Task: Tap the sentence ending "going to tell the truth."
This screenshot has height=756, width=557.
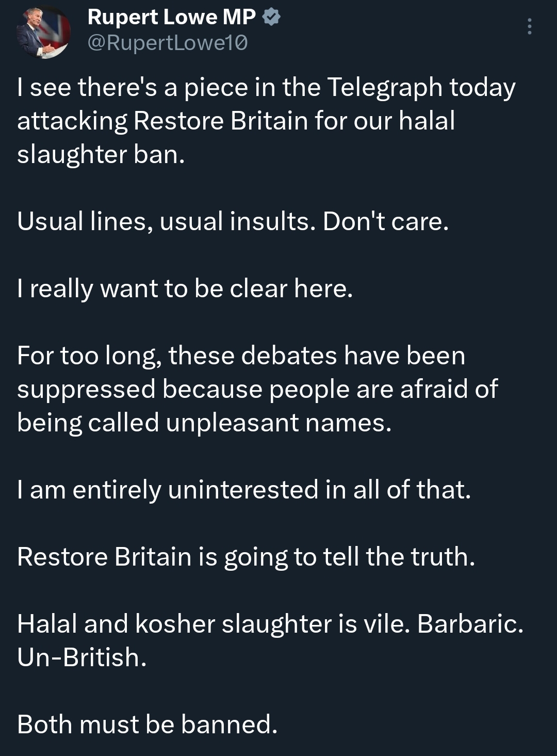Action: (245, 556)
